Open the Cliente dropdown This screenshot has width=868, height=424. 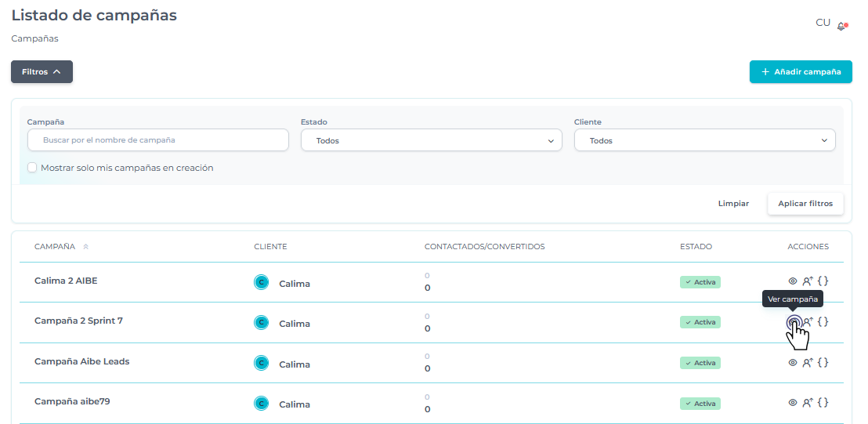704,140
